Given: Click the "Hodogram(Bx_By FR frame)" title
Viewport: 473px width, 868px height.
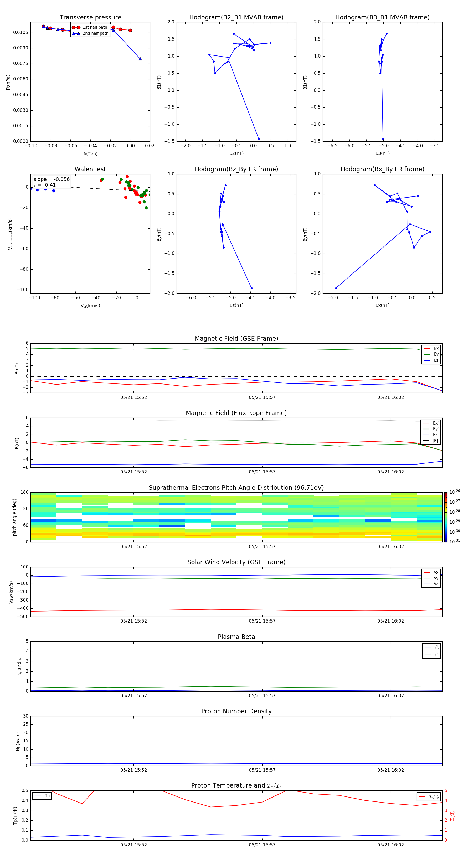Looking at the screenshot, I should (x=382, y=169).
